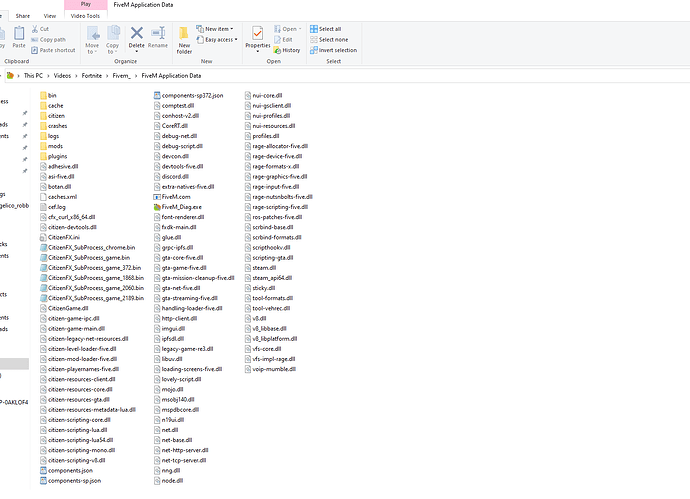Switch to the View ribbon tab
The width and height of the screenshot is (690, 499).
point(50,16)
